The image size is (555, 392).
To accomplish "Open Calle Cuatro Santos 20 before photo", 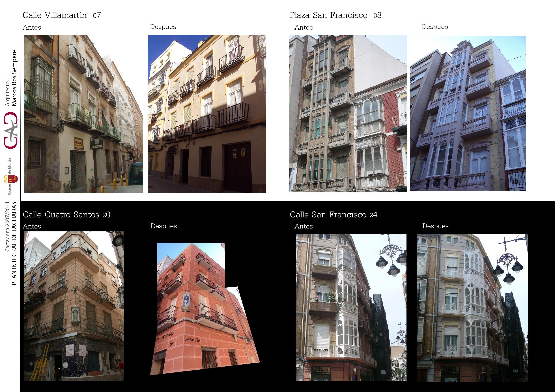I will [x=74, y=306].
